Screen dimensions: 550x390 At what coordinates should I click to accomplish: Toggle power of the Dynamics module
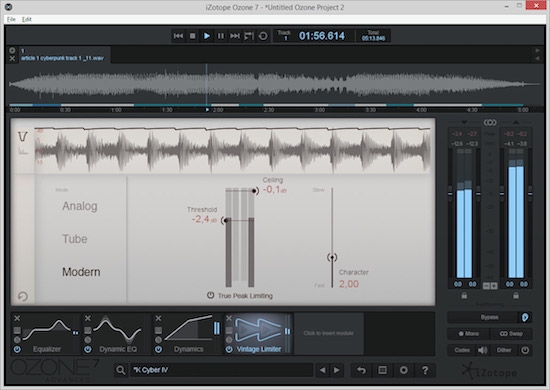tap(158, 349)
